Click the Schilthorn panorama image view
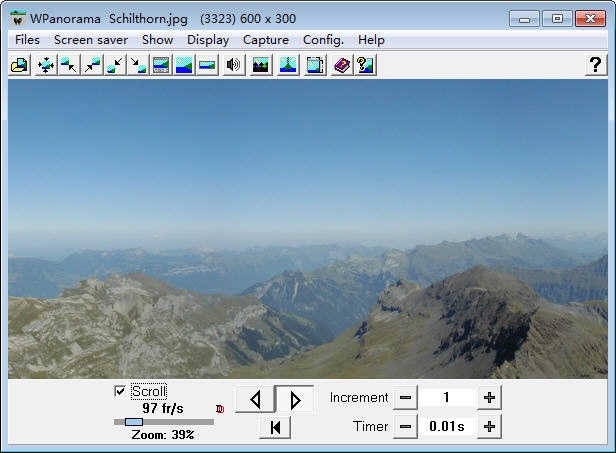This screenshot has height=453, width=616. tap(308, 229)
